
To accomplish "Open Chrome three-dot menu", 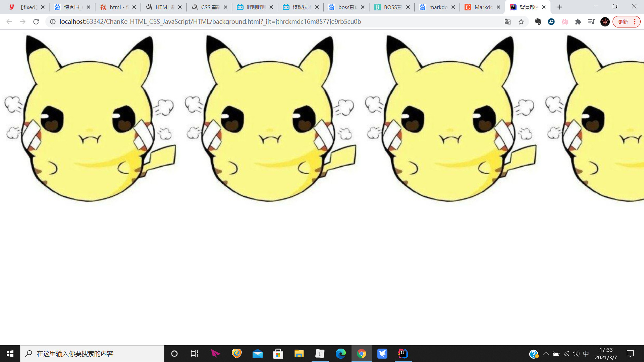I will pos(635,22).
